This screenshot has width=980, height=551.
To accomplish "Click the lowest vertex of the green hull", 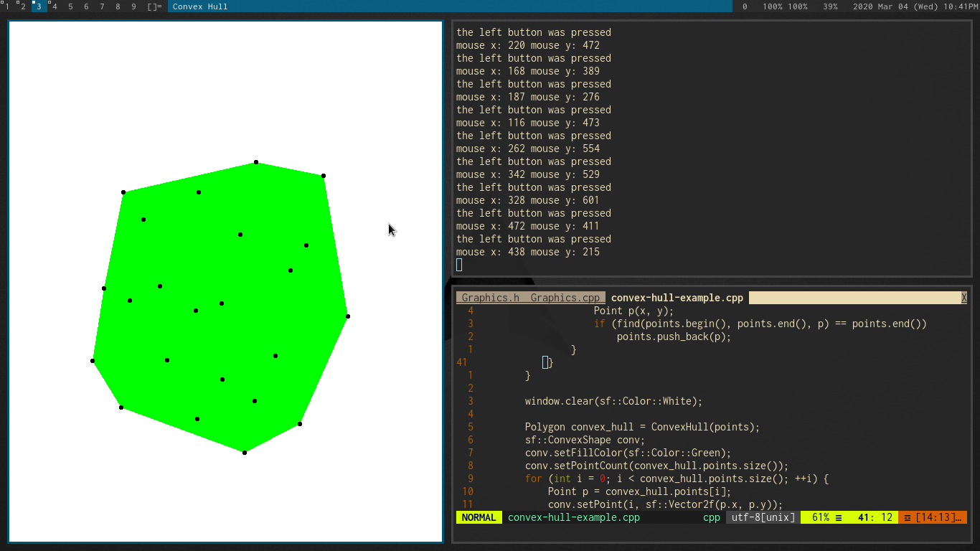I will click(245, 452).
